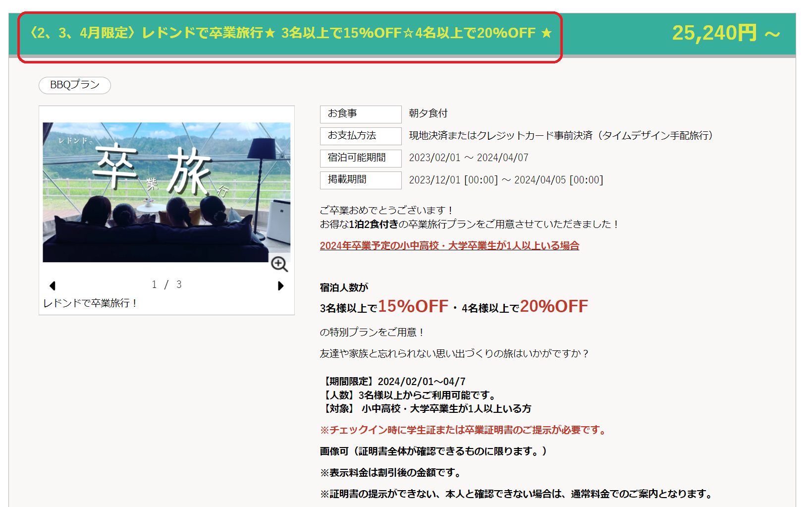
Task: Select the BBQプラン tag
Action: click(75, 85)
